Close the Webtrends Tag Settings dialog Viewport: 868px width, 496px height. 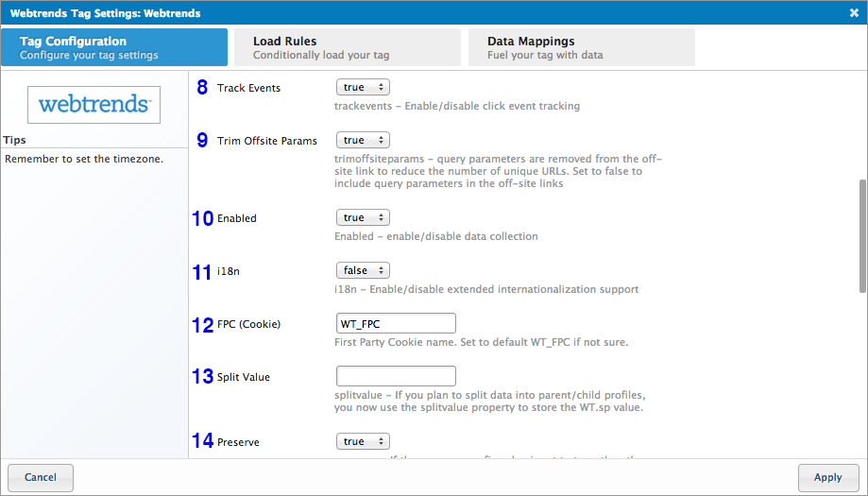(x=854, y=13)
